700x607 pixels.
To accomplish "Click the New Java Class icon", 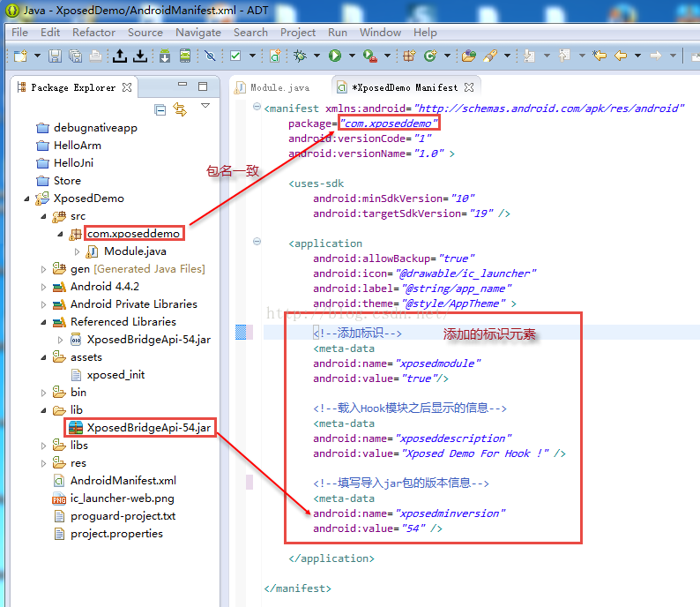I will [430, 56].
